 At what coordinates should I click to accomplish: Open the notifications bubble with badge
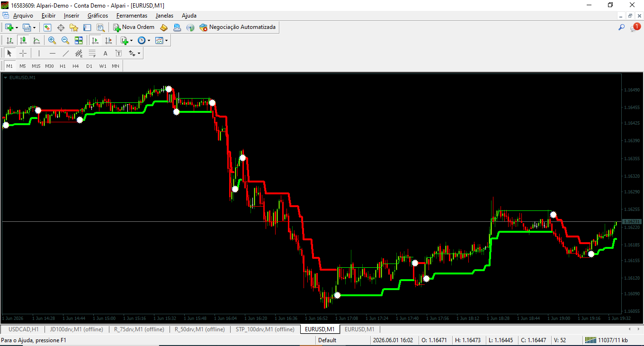[x=635, y=27]
